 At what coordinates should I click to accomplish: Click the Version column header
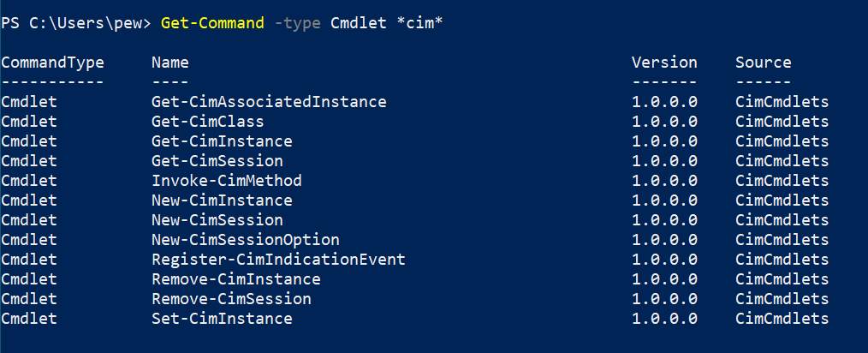664,63
